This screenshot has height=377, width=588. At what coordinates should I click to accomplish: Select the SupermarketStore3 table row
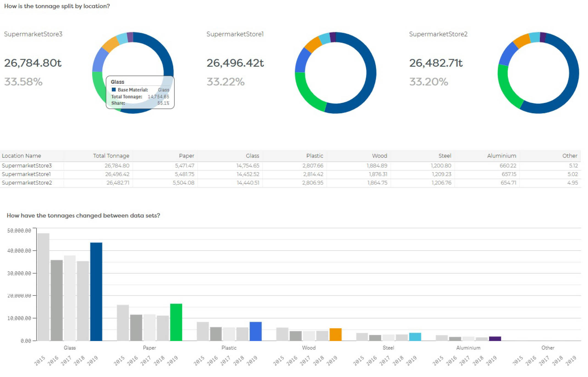click(27, 166)
